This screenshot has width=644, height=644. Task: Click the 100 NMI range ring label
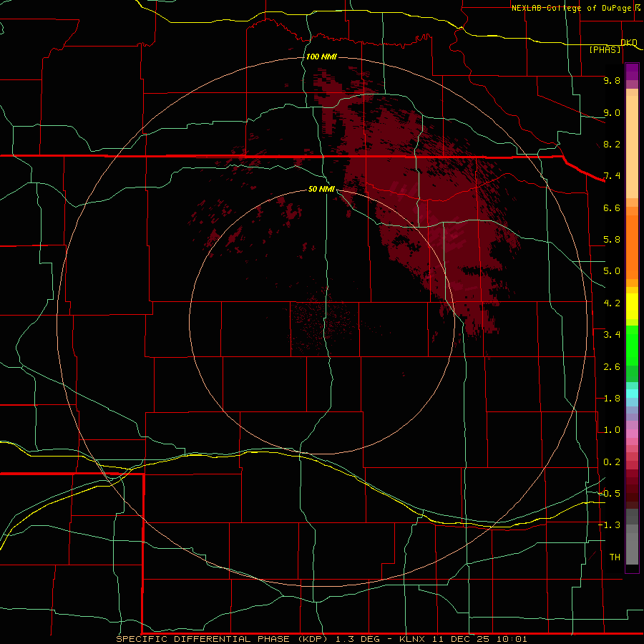321,57
